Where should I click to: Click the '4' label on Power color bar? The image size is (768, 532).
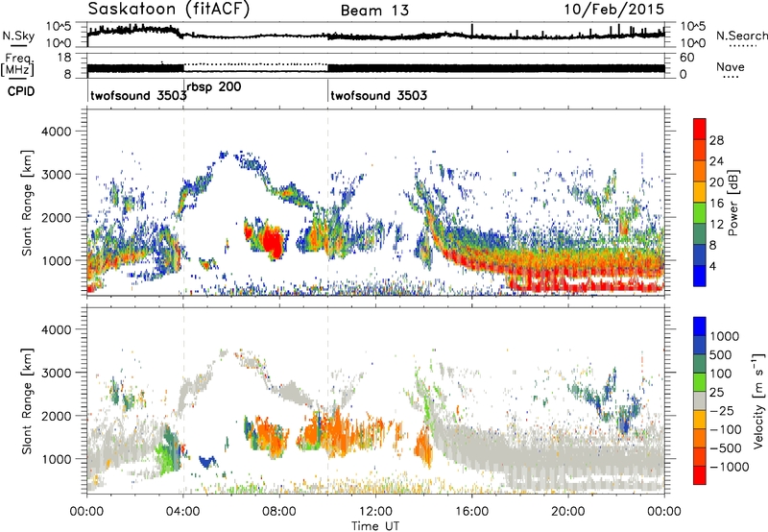click(712, 266)
